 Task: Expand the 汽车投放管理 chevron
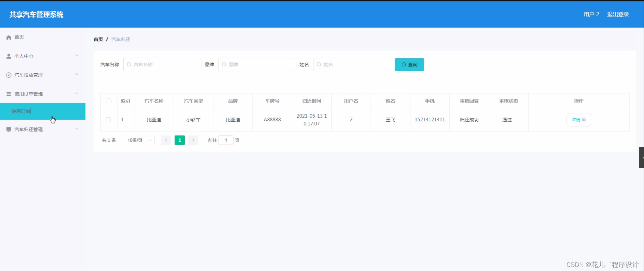[77, 74]
